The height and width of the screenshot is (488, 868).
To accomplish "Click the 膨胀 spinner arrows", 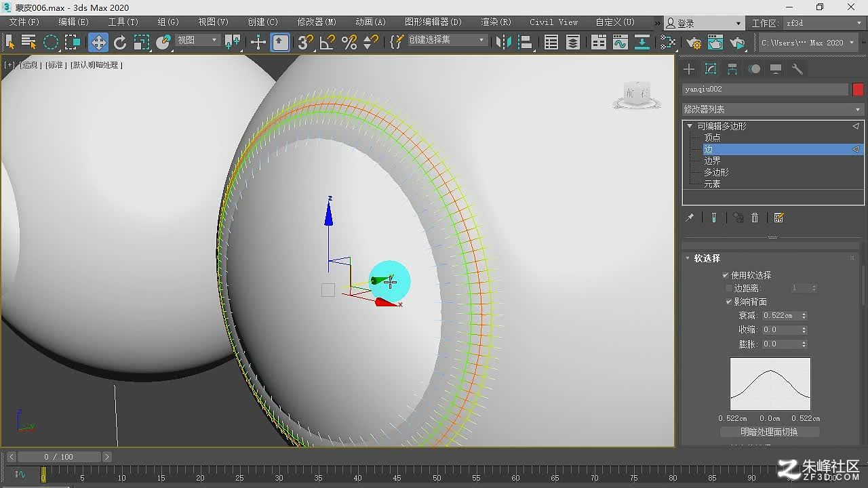I will (804, 344).
